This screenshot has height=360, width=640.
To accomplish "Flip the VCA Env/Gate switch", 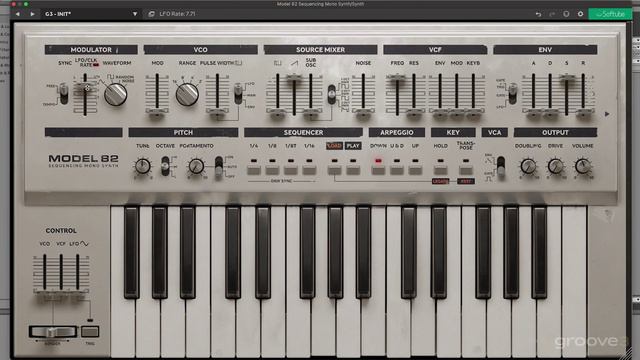I will tap(501, 167).
